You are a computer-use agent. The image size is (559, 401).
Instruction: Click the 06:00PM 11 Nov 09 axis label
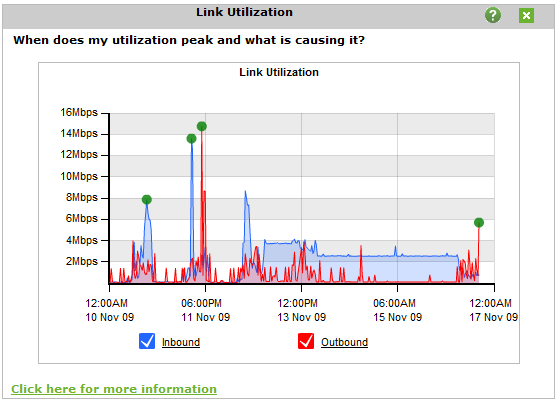pyautogui.click(x=205, y=310)
